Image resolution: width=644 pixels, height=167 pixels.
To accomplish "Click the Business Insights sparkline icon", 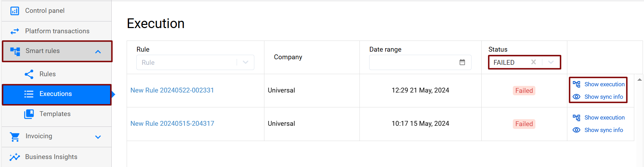I will [x=15, y=157].
